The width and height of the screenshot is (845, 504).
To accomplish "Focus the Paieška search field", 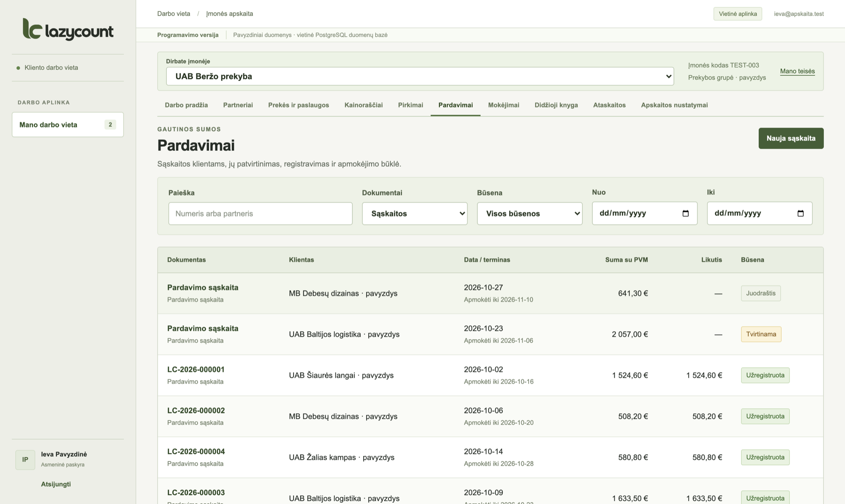I will click(x=260, y=214).
